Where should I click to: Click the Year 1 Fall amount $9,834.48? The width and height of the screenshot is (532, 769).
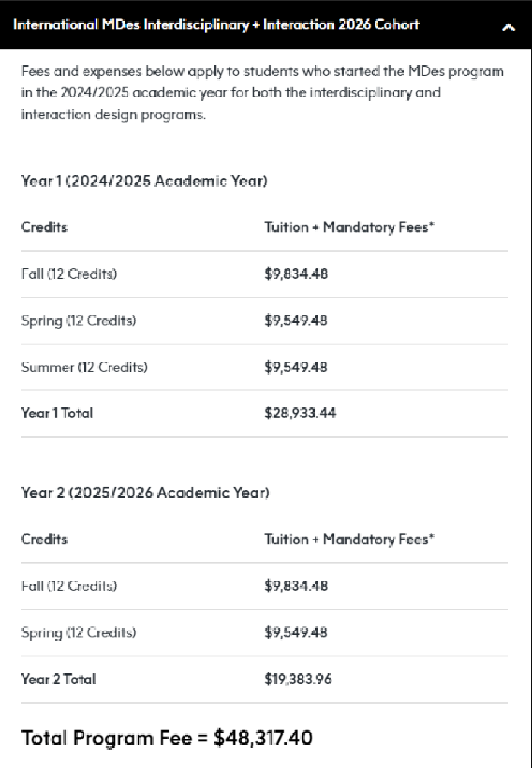pyautogui.click(x=296, y=274)
